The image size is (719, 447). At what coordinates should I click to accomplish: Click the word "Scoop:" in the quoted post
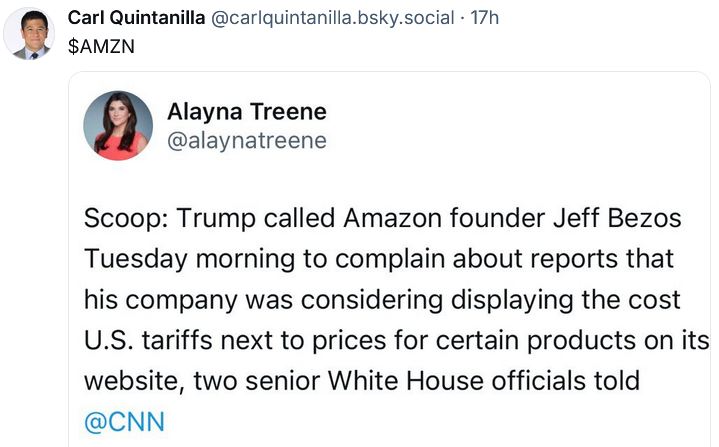point(123,220)
